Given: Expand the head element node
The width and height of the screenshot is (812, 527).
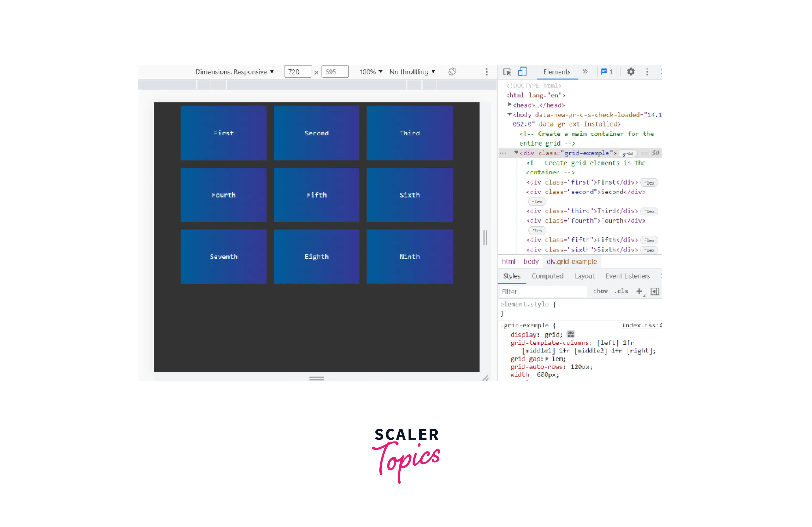Looking at the screenshot, I should tap(509, 104).
